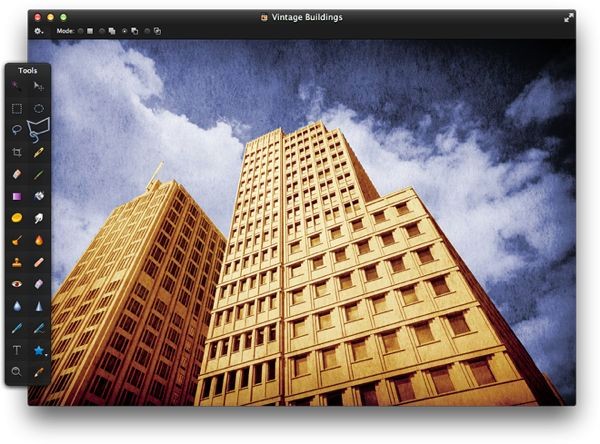Screen dimensions: 600x444
Task: Select the Freeform Pen tool
Action: (x=39, y=328)
